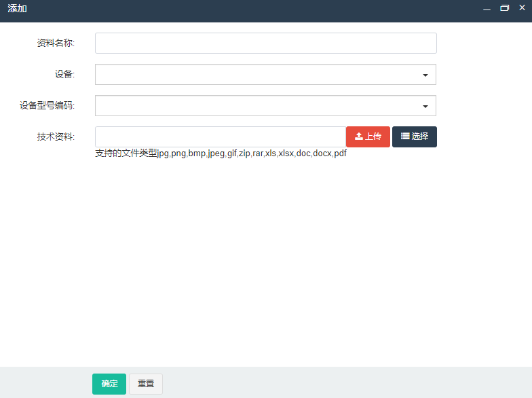The height and width of the screenshot is (398, 532).
Task: Focus the 技术资料 file path field
Action: click(221, 137)
